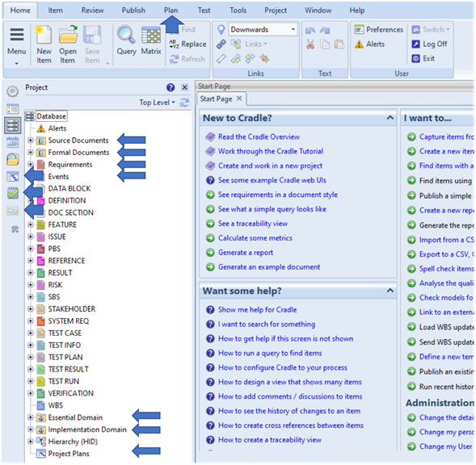The image size is (476, 465).
Task: Click the Switch user button
Action: [431, 29]
